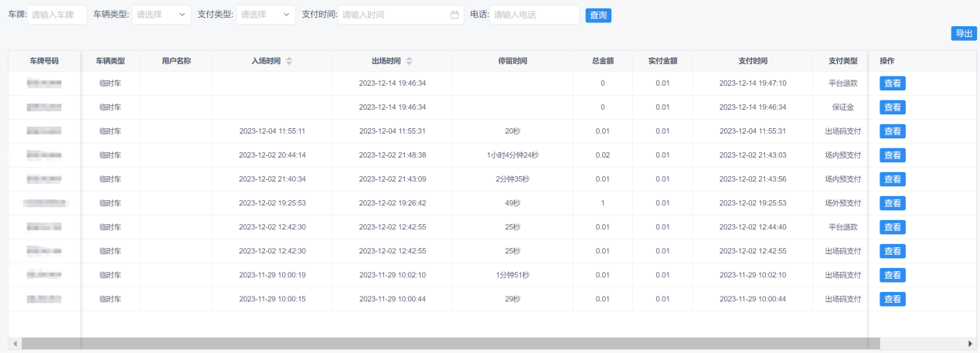Click the 查询 search button
980x353 pixels.
point(598,15)
